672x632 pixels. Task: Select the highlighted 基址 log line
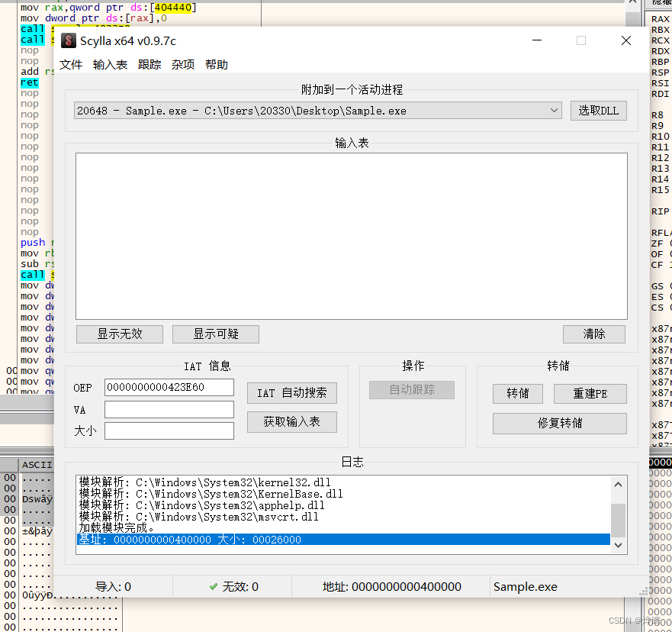343,540
